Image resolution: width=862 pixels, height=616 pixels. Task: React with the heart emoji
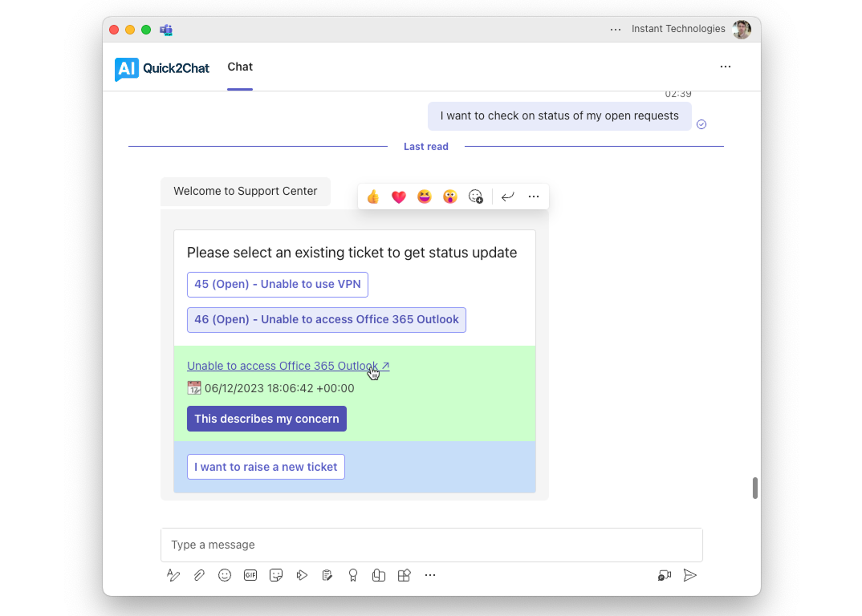point(399,197)
